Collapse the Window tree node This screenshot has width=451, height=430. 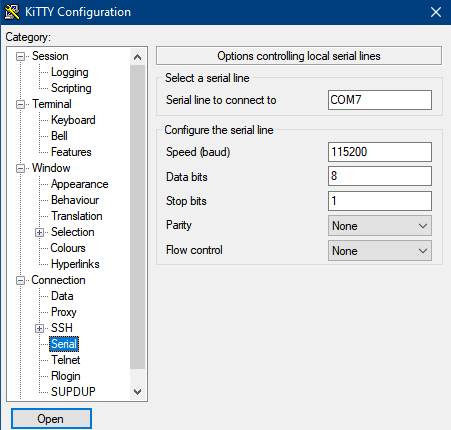click(20, 169)
